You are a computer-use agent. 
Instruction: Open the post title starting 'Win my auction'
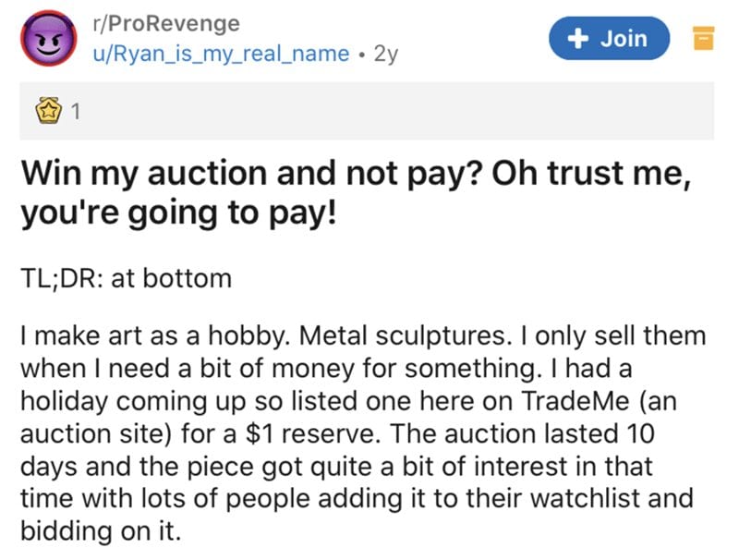pyautogui.click(x=357, y=193)
